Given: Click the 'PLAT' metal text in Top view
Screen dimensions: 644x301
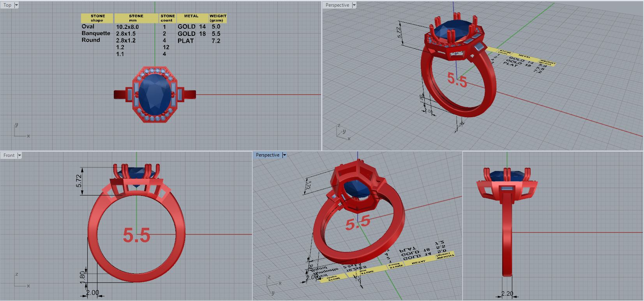Looking at the screenshot, I should [186, 40].
